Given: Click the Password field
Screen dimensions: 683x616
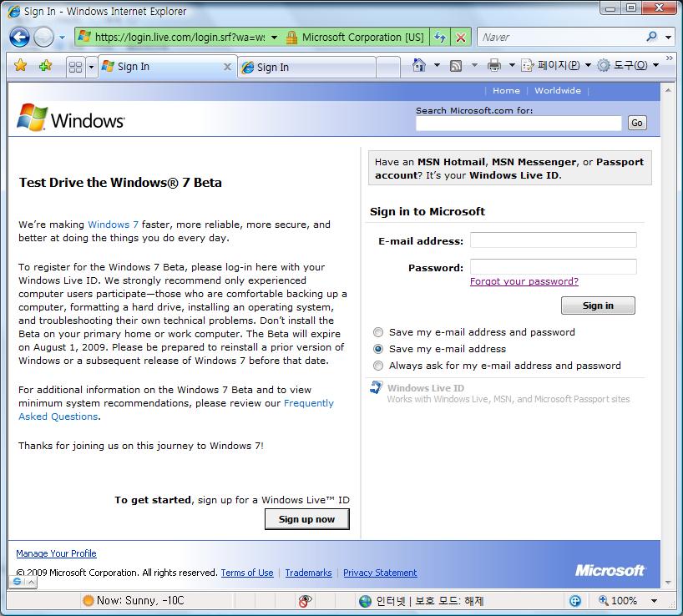Looking at the screenshot, I should [x=554, y=266].
